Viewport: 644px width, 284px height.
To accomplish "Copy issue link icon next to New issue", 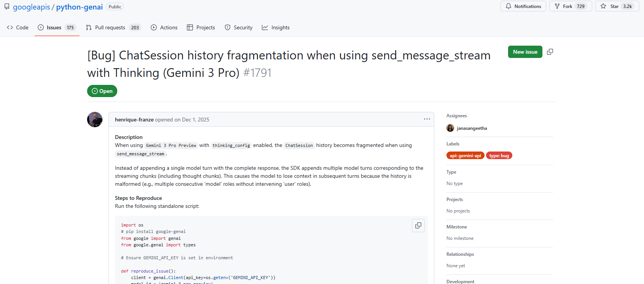I will pos(550,52).
